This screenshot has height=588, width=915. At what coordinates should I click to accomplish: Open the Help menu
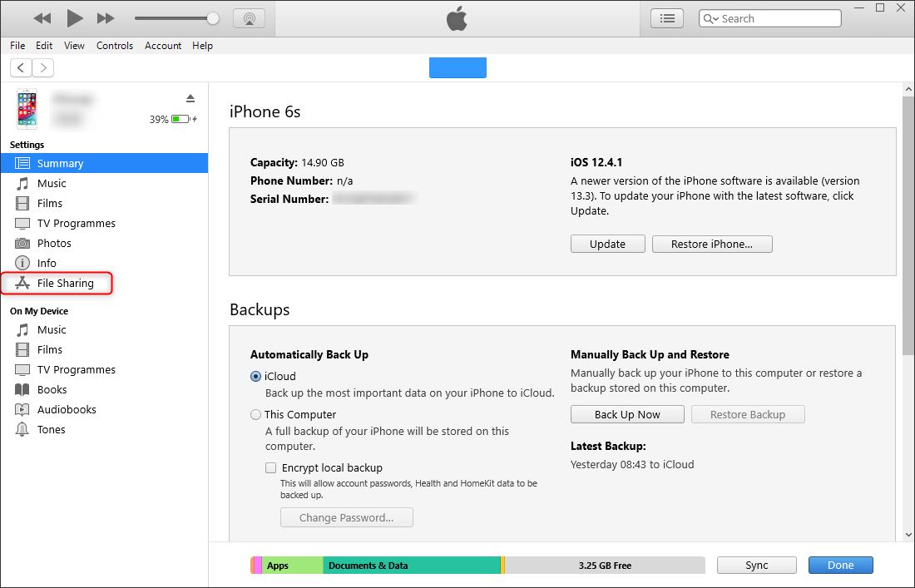coord(202,46)
